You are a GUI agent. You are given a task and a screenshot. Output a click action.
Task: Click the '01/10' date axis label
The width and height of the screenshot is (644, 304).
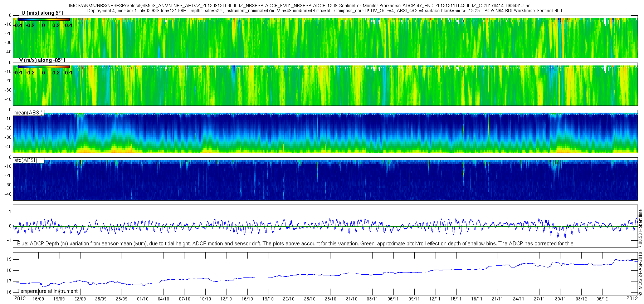pyautogui.click(x=143, y=299)
